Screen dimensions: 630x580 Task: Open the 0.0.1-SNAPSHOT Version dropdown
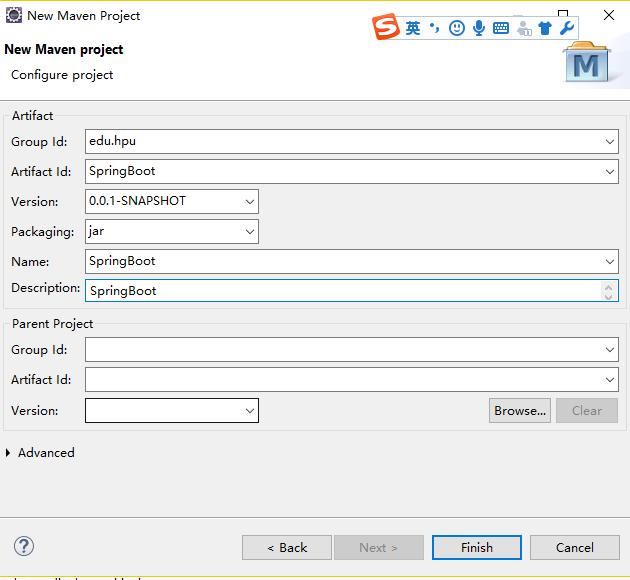coord(250,202)
